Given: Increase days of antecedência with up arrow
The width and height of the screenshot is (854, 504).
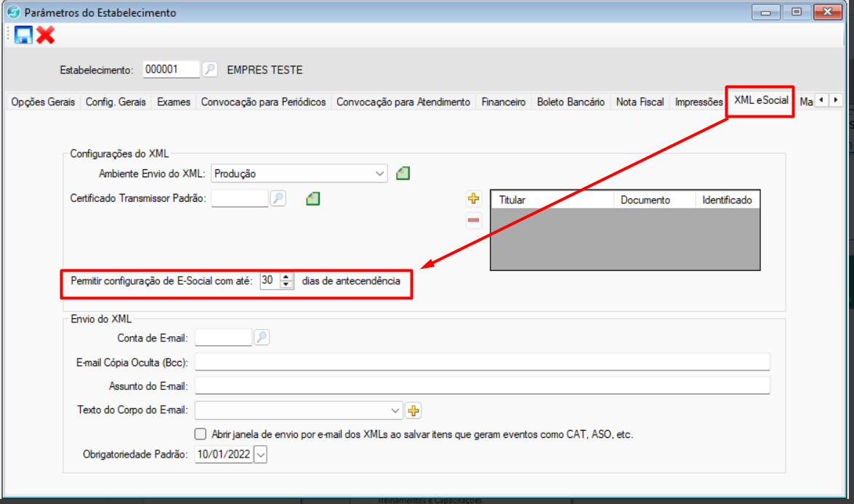Looking at the screenshot, I should [x=287, y=277].
